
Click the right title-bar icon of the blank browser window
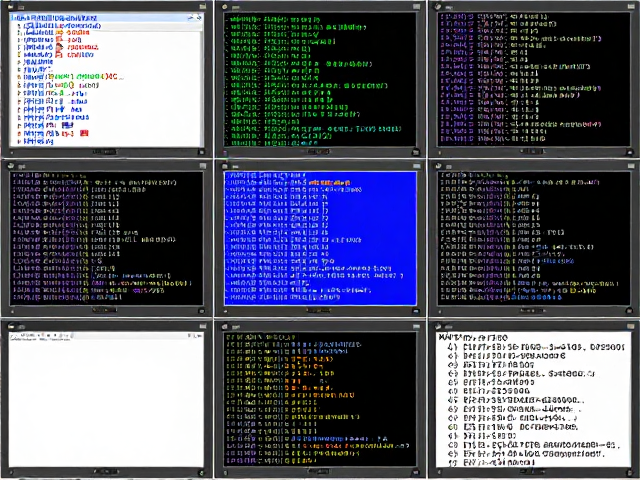[203, 326]
